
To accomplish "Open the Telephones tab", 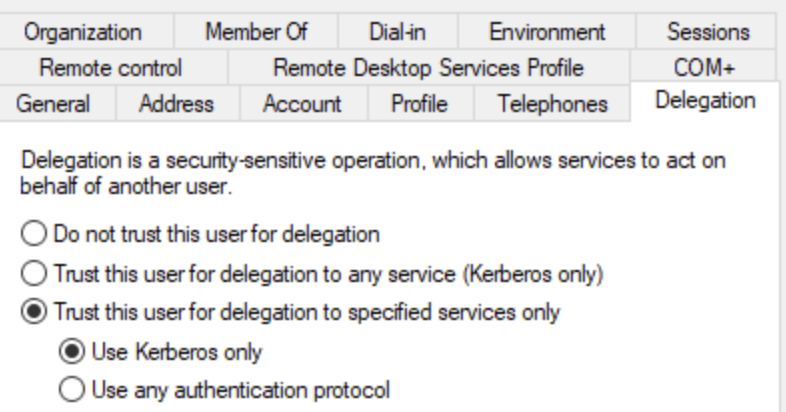I will pos(553,104).
